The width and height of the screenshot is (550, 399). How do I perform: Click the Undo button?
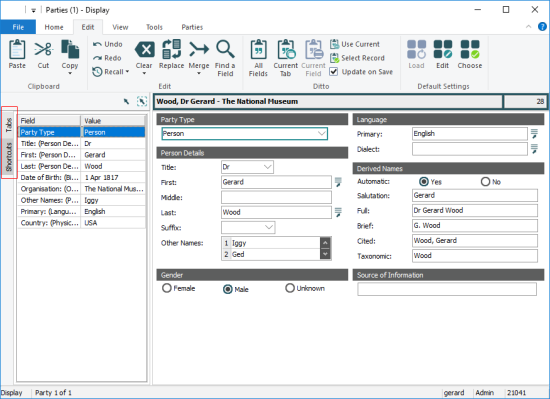click(108, 44)
